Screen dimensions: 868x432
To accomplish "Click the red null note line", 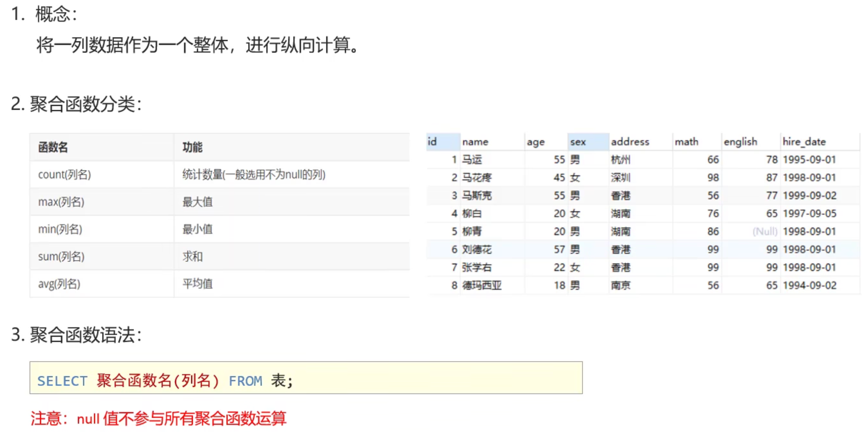I will (x=158, y=418).
